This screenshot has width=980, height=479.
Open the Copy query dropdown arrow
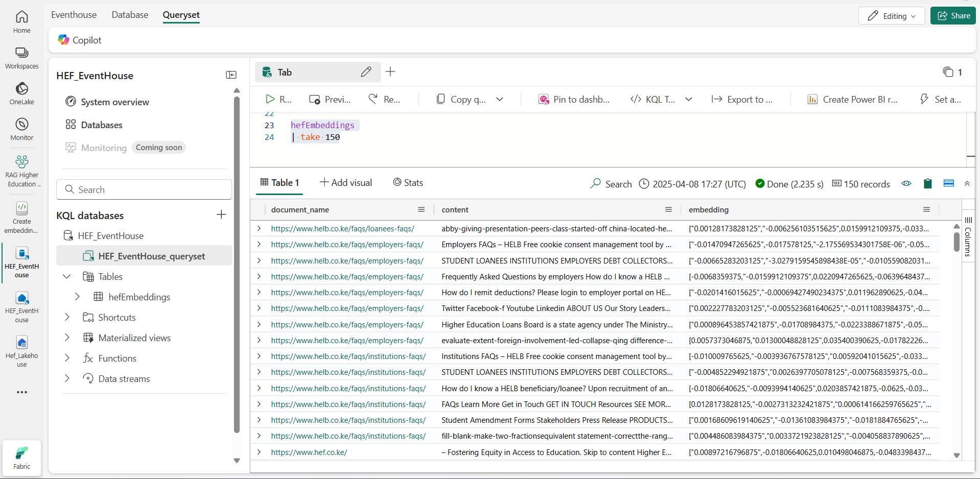(x=500, y=99)
